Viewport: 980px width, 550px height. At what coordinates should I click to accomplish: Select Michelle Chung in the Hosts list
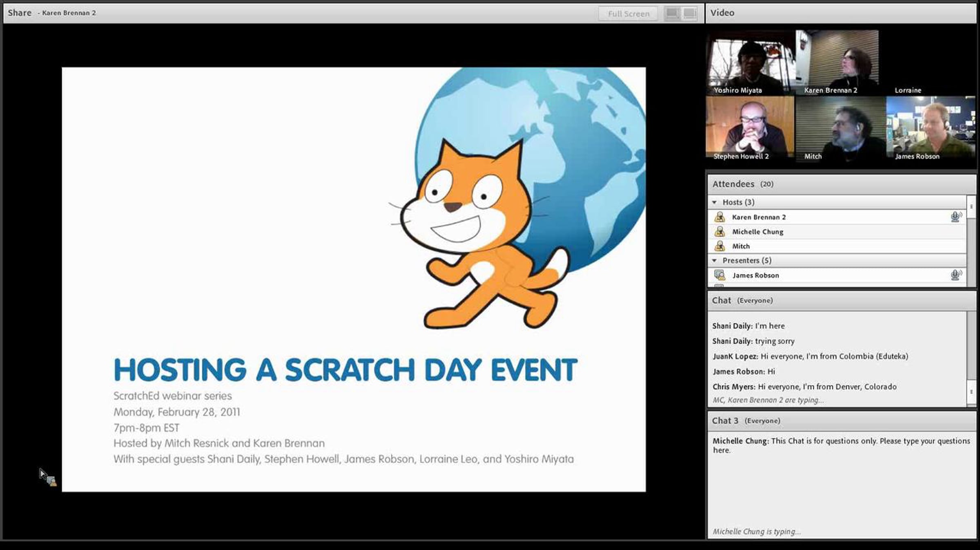coord(837,232)
